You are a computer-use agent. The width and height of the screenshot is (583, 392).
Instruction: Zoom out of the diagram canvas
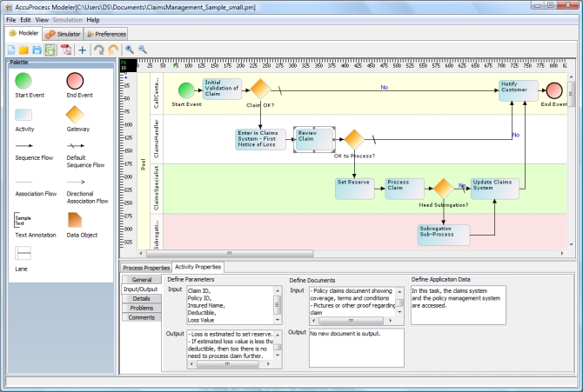click(x=143, y=50)
